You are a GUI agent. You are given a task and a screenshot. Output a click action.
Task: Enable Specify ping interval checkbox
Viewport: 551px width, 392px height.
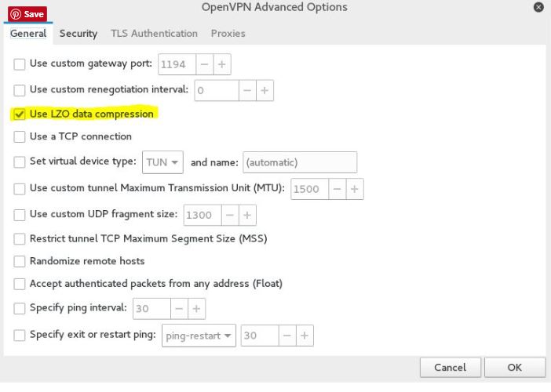pos(20,308)
